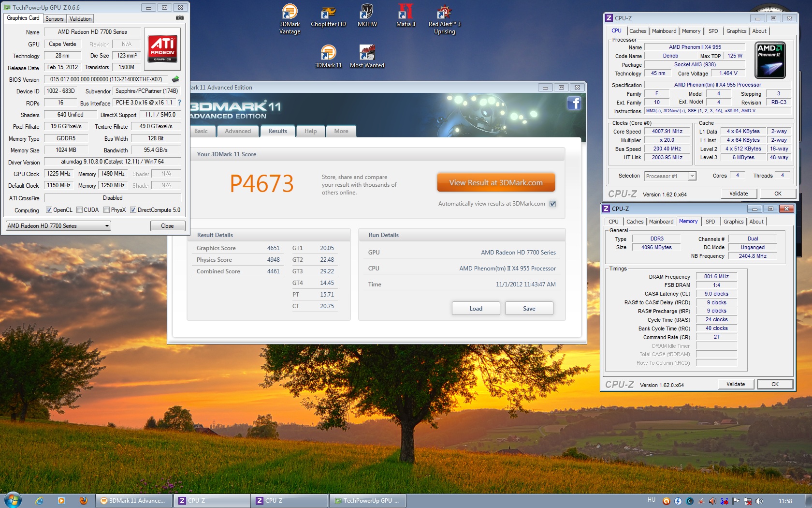Image resolution: width=812 pixels, height=508 pixels.
Task: Open the volume speaker tray icon
Action: click(759, 501)
